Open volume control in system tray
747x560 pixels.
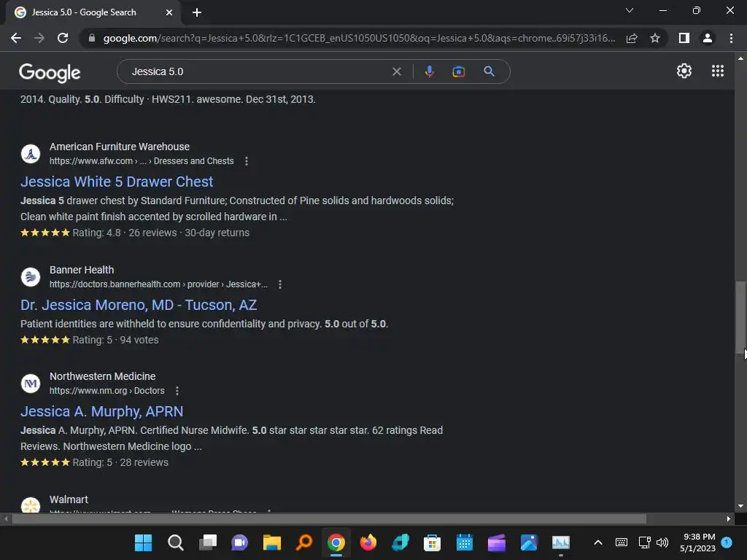coord(662,542)
